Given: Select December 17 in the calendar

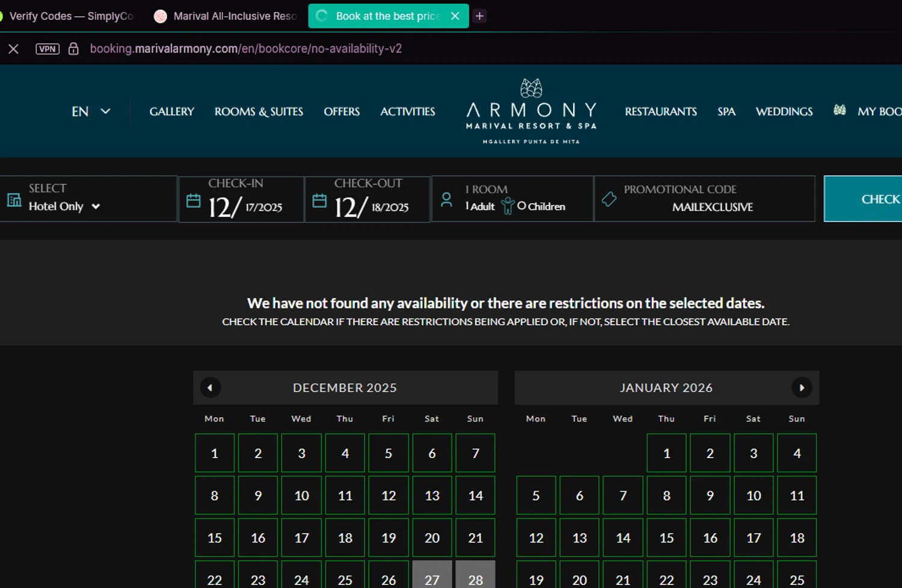Looking at the screenshot, I should coord(301,537).
